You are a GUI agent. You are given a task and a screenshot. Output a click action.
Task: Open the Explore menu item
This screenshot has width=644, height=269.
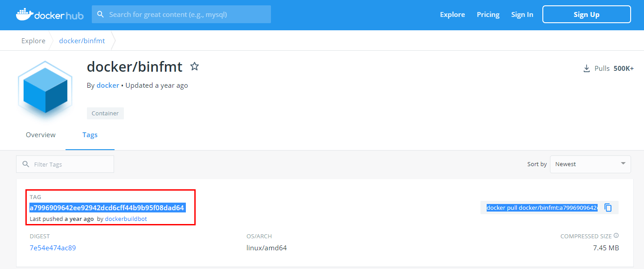coord(452,14)
